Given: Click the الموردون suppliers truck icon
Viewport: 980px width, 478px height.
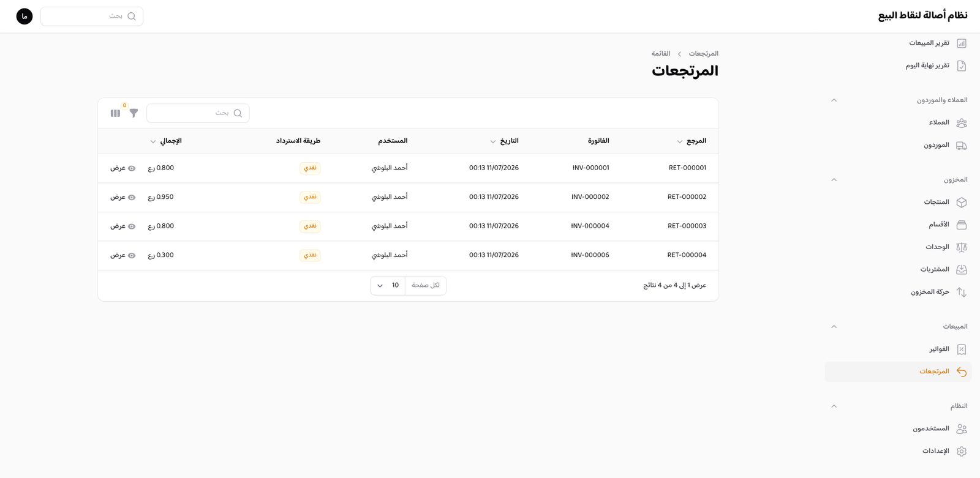Looking at the screenshot, I should coord(962,146).
